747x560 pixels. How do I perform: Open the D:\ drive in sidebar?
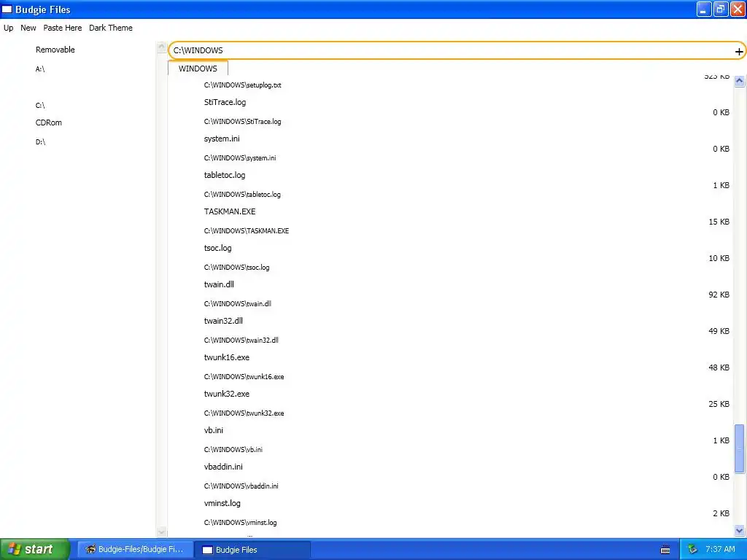click(41, 142)
